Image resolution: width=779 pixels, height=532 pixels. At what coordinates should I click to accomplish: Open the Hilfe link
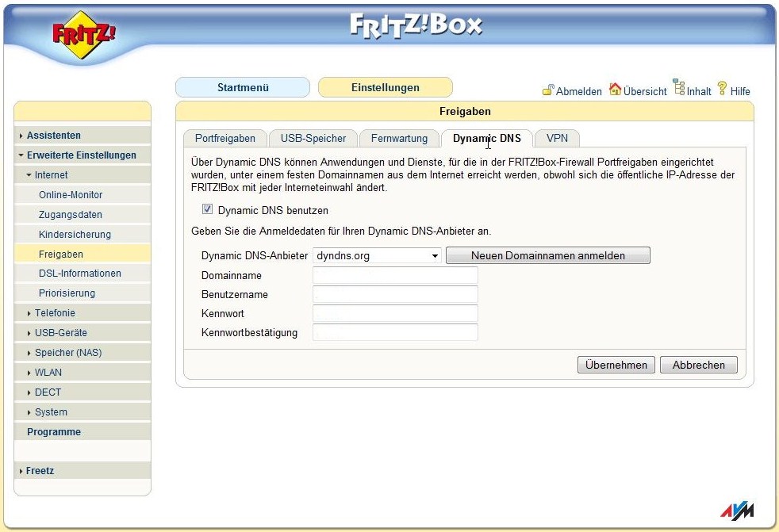tap(740, 91)
